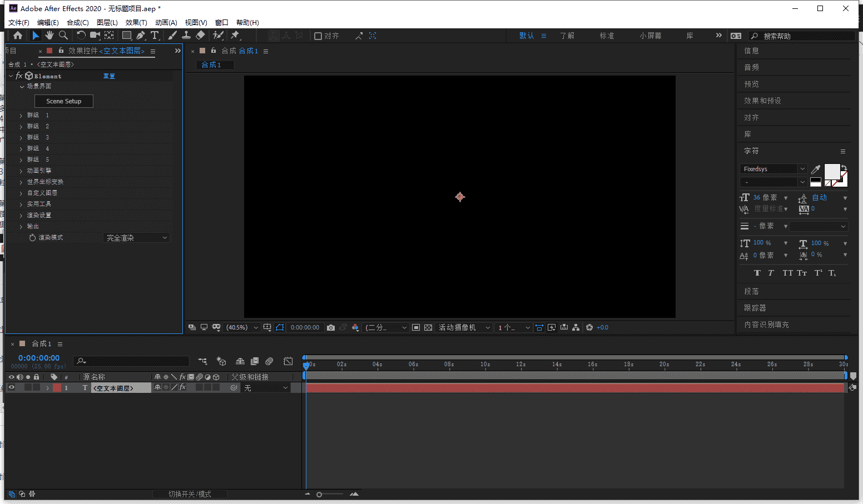Select the Pen tool
This screenshot has width=863, height=504.
pyautogui.click(x=141, y=36)
